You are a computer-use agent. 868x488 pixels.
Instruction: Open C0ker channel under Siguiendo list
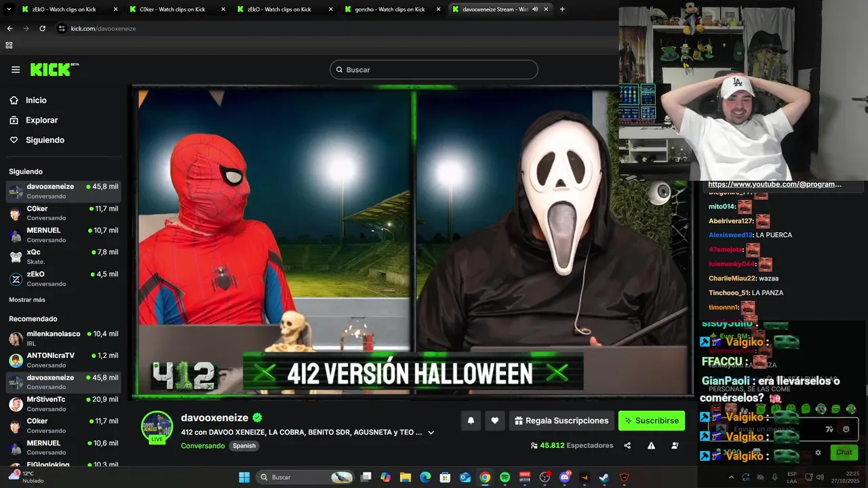64,213
